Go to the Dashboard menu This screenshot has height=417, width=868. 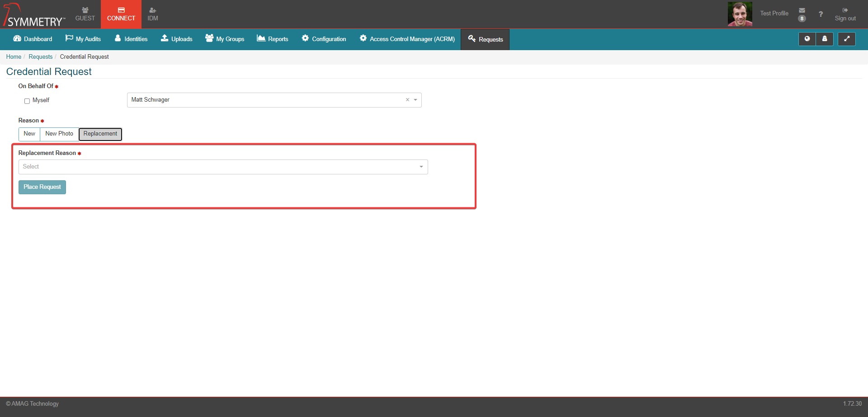33,39
